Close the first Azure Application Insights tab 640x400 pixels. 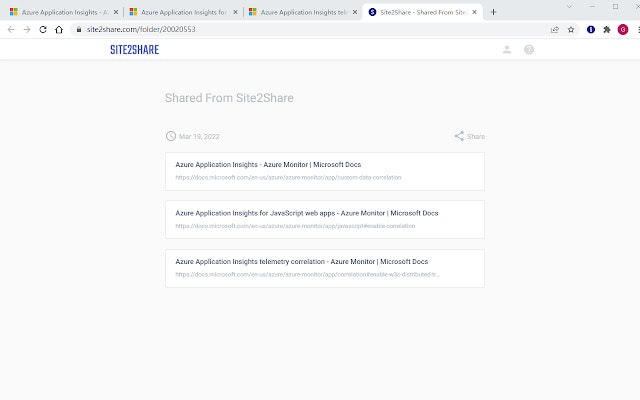tap(116, 12)
